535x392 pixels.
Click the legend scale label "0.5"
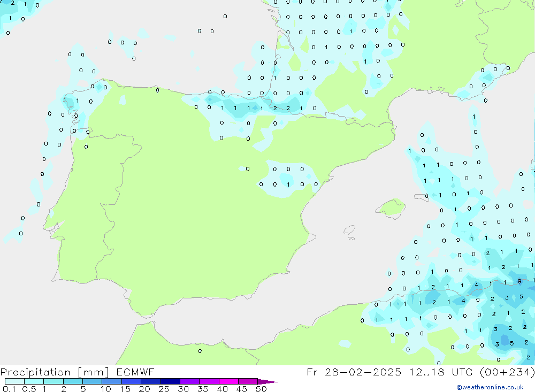pyautogui.click(x=29, y=389)
